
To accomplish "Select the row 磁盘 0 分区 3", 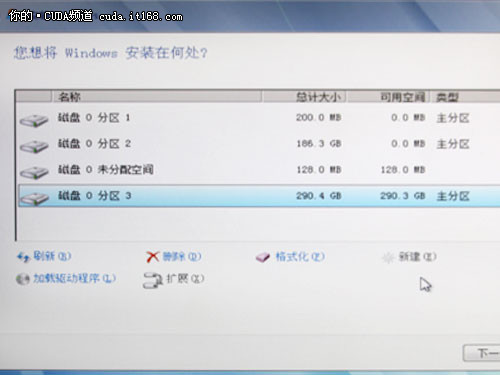I will 259,196.
